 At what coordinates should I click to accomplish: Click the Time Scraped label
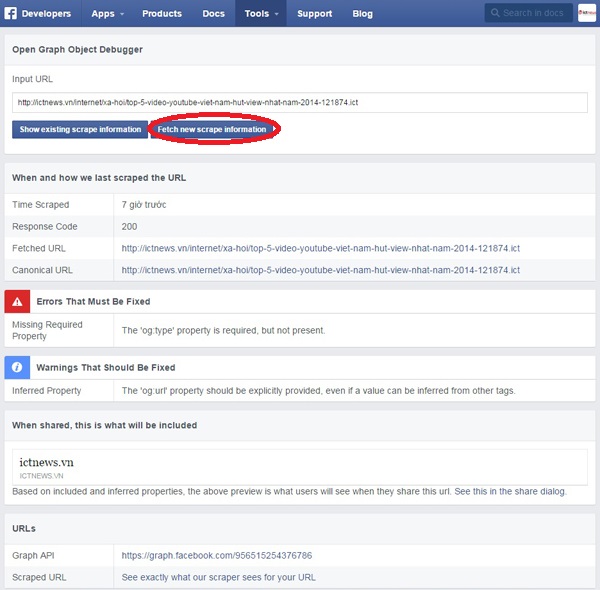(41, 205)
